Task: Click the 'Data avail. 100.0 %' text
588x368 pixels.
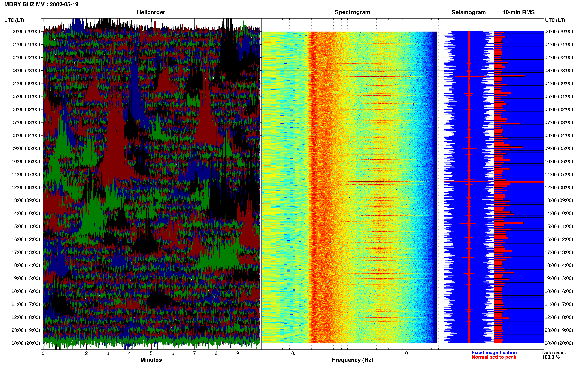Action: point(554,355)
